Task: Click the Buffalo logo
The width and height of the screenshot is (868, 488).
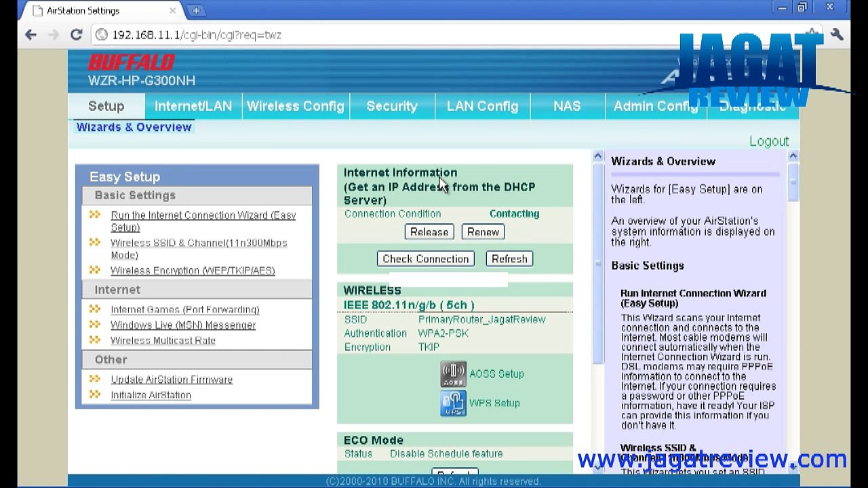Action: pyautogui.click(x=132, y=63)
